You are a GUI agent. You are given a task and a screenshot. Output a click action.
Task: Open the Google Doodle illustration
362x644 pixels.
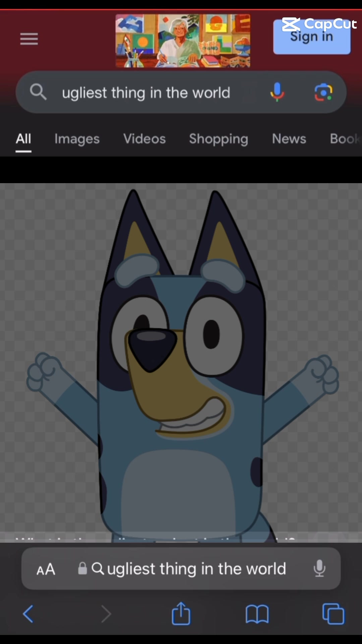point(183,41)
